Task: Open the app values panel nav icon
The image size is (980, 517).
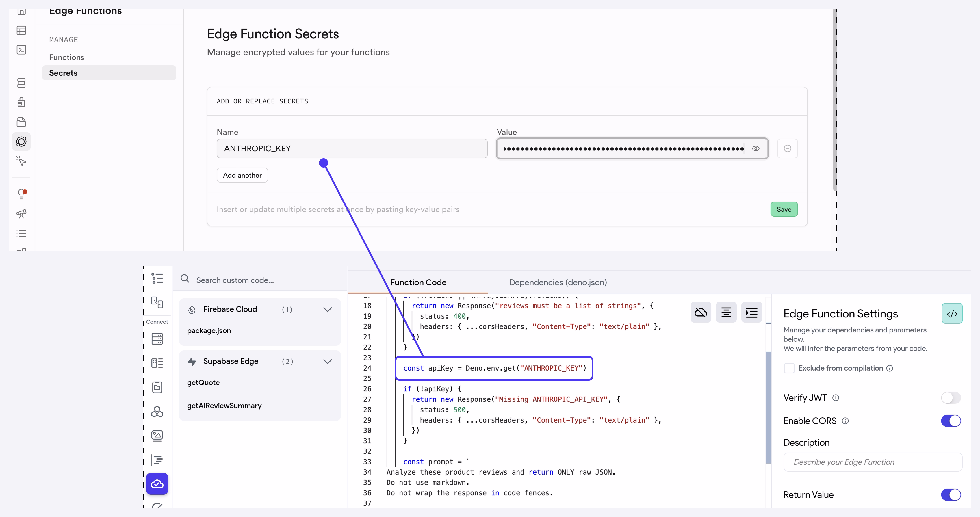Action: pos(157,363)
